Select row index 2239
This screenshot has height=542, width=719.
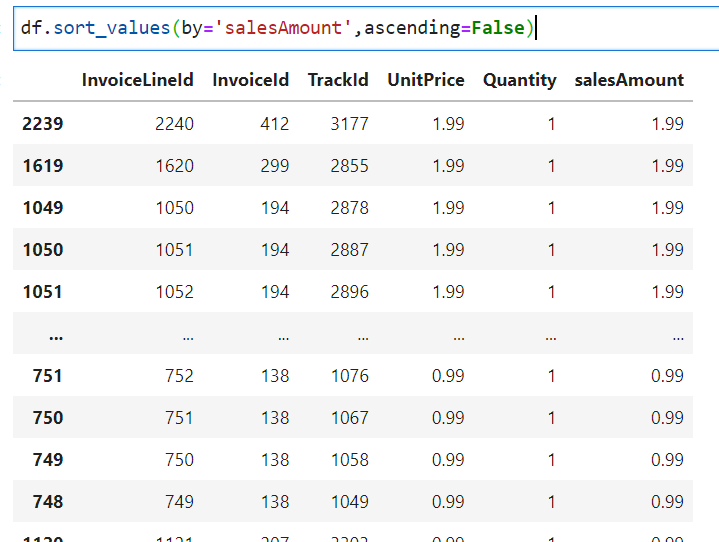[x=42, y=124]
